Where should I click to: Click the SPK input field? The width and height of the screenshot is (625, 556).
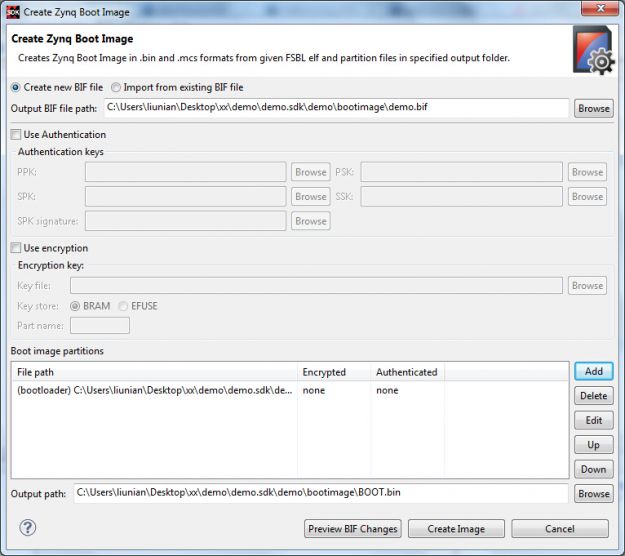185,196
